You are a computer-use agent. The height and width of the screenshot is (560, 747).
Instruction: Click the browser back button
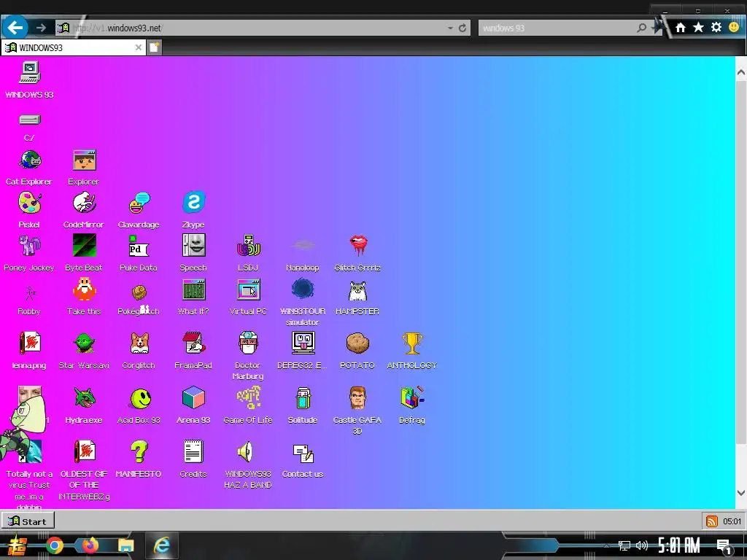click(x=15, y=28)
